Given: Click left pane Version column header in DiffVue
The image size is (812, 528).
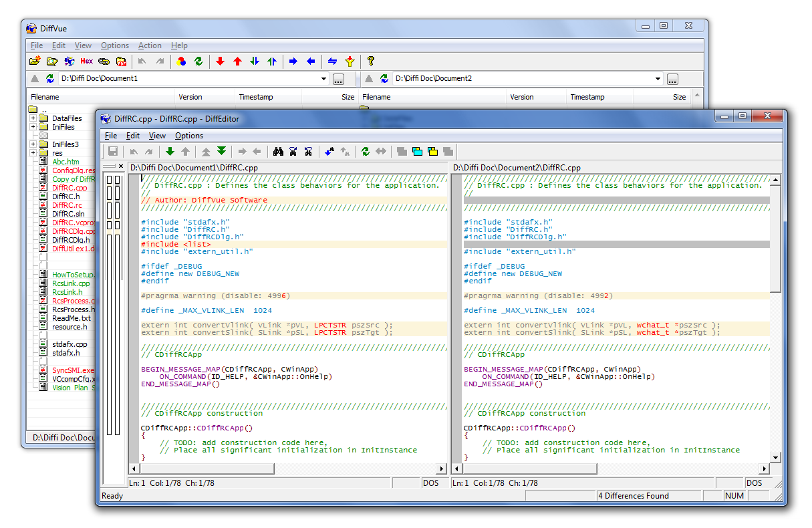Looking at the screenshot, I should click(205, 97).
